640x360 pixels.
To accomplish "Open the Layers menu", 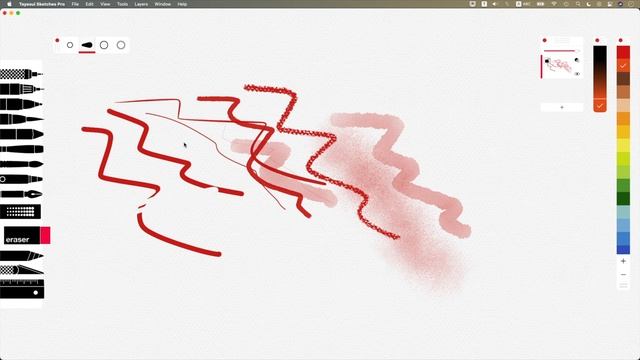I will pyautogui.click(x=141, y=4).
